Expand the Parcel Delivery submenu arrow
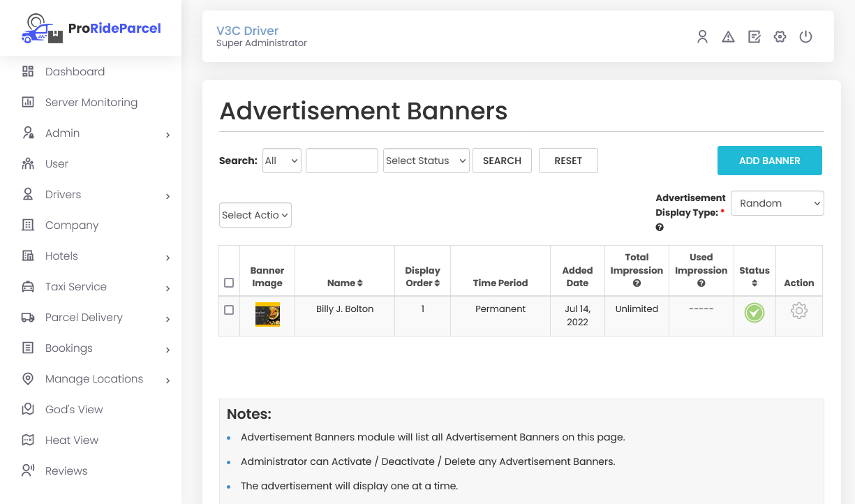 point(168,319)
